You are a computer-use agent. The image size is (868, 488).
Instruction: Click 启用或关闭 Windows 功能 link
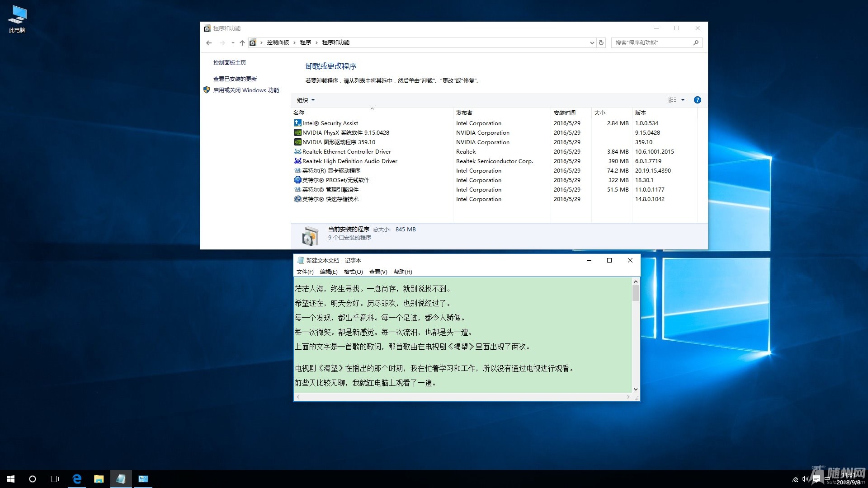pyautogui.click(x=246, y=90)
